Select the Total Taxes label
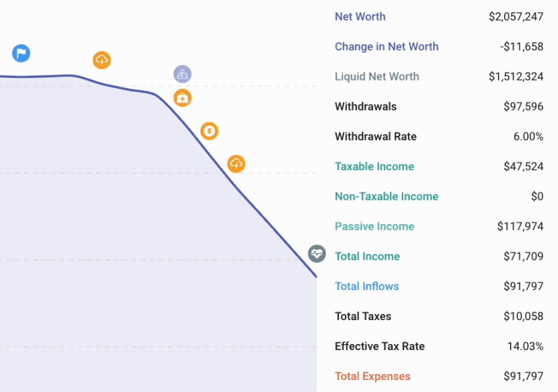This screenshot has height=392, width=558. pos(363,316)
